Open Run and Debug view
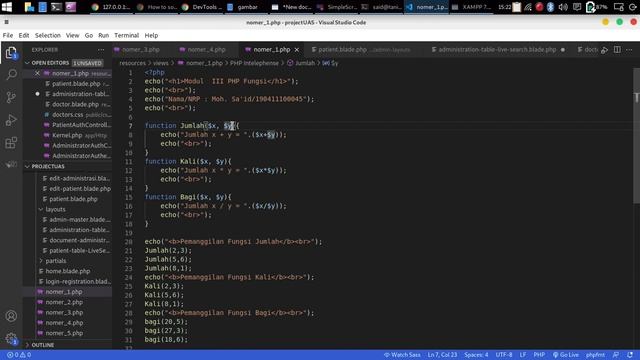Image resolution: width=640 pixels, height=360 pixels. coord(11,120)
